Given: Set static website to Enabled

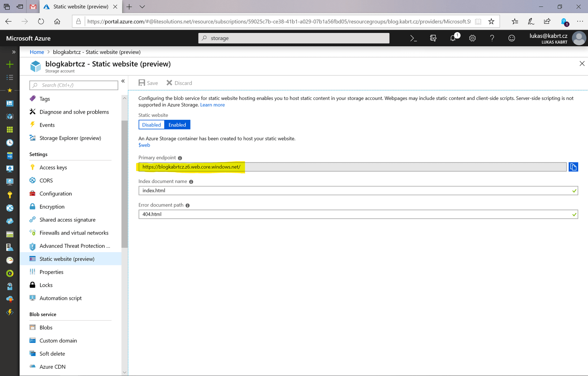Looking at the screenshot, I should [177, 125].
